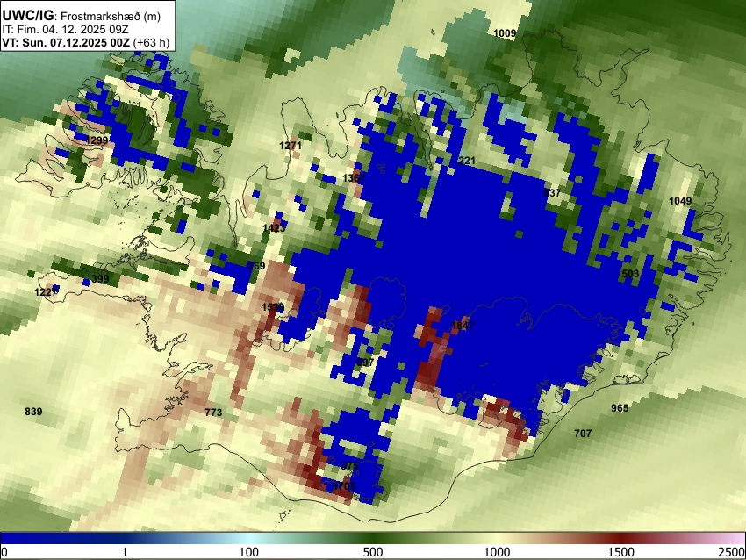Viewport: 746px width, 560px height.
Task: Click the 399 map value
Action: 100,279
